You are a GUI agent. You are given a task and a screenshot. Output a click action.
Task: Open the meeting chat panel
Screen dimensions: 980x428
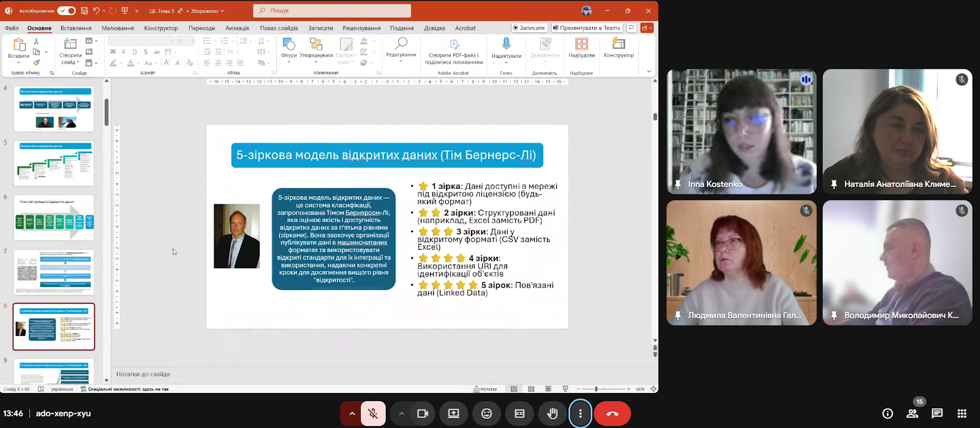coord(937,413)
